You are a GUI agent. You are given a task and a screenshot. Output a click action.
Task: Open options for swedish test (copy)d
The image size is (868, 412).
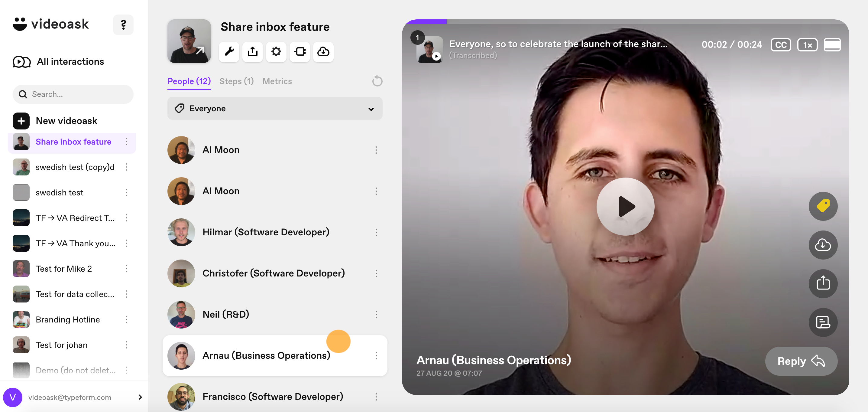pyautogui.click(x=126, y=167)
